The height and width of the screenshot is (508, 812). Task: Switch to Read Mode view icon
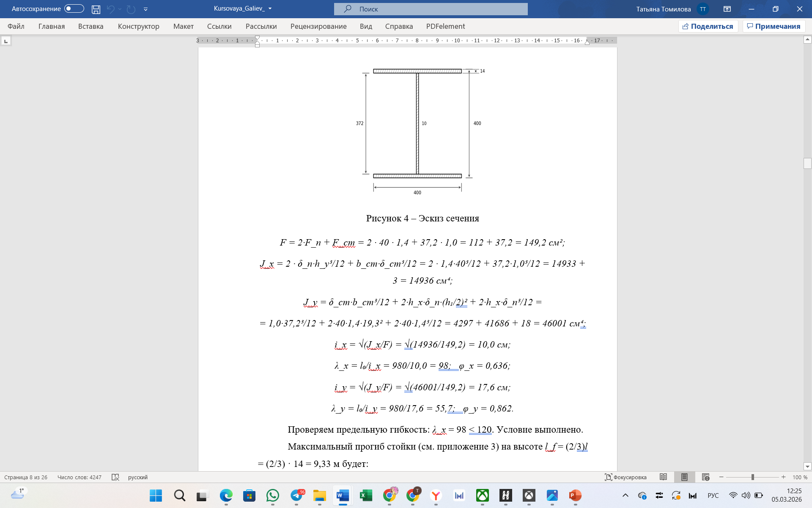coord(663,477)
